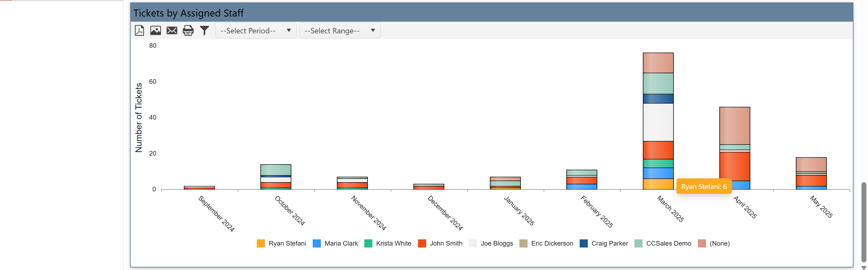Open the filter funnel icon
Image resolution: width=868 pixels, height=270 pixels.
[205, 31]
